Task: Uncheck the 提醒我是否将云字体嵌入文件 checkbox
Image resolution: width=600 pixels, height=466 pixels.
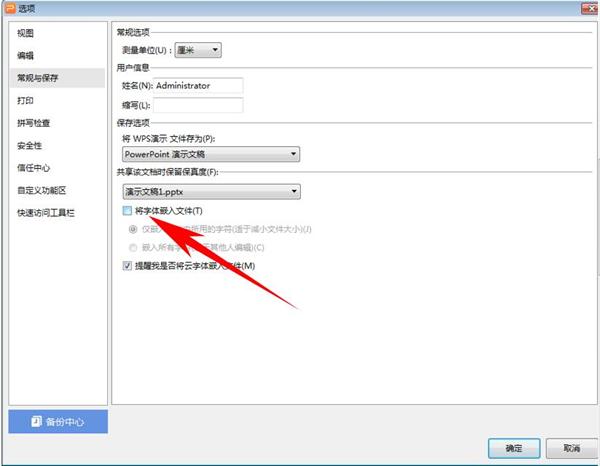Action: click(127, 266)
